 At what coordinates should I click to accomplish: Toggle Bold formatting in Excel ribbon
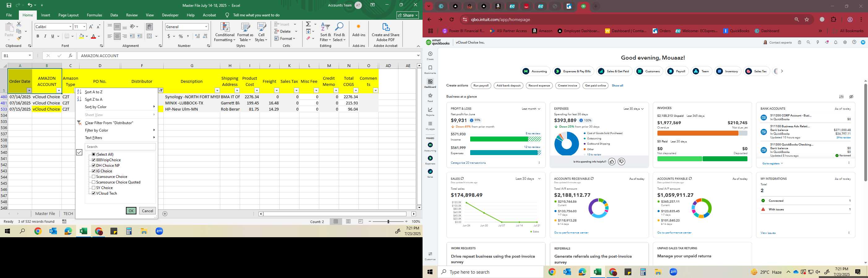pos(38,36)
